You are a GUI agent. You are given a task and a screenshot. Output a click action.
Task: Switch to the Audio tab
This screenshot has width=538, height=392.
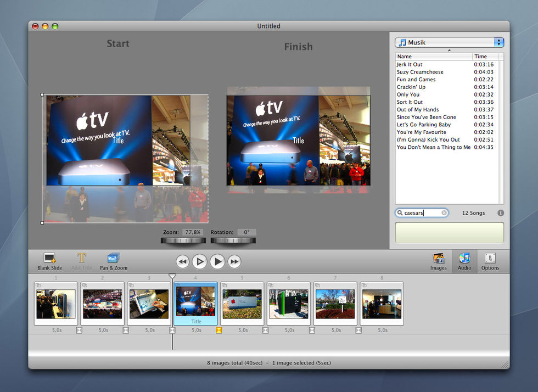464,261
